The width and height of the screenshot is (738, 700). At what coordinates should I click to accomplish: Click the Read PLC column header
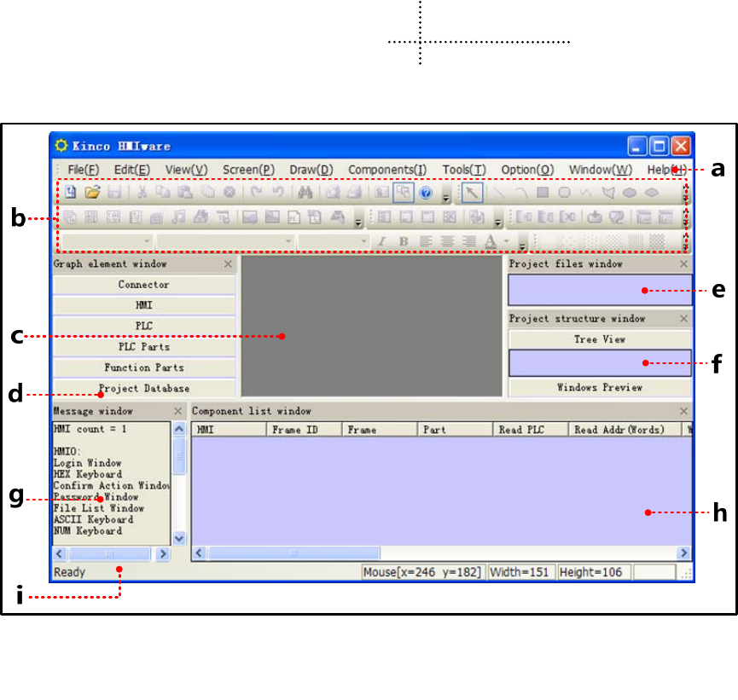[531, 430]
